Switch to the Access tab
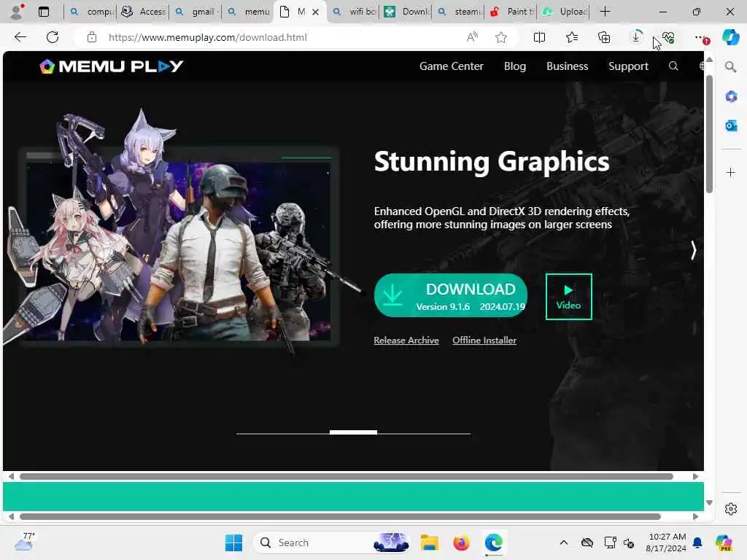The height and width of the screenshot is (560, 747). [x=143, y=12]
